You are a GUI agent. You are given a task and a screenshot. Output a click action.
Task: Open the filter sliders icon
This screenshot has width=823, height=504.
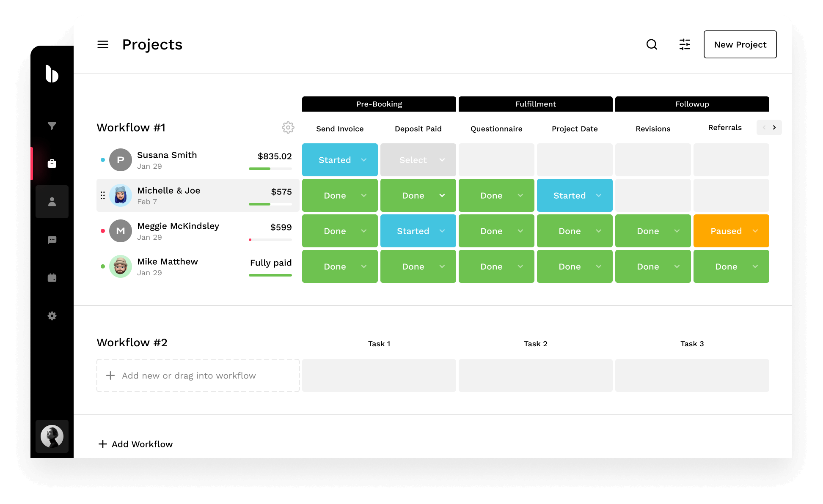pos(685,44)
